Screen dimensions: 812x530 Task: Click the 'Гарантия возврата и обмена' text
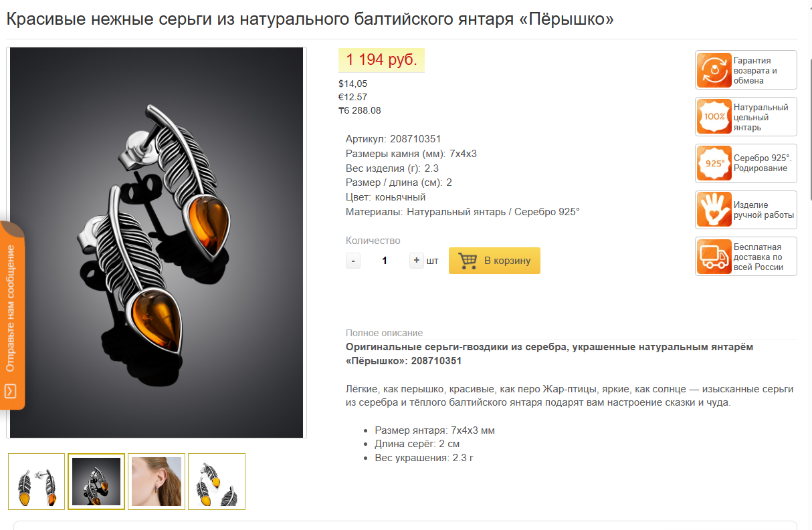[755, 70]
